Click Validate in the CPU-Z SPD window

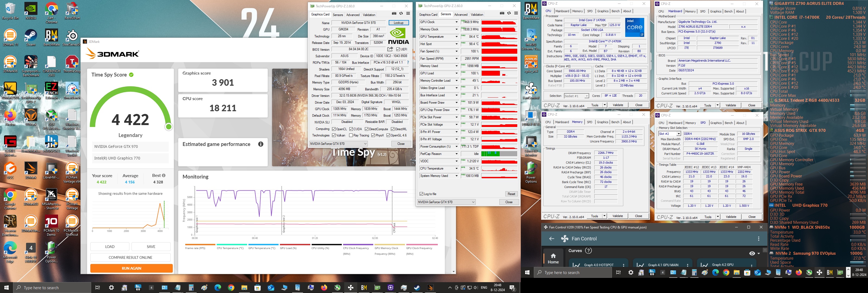731,217
